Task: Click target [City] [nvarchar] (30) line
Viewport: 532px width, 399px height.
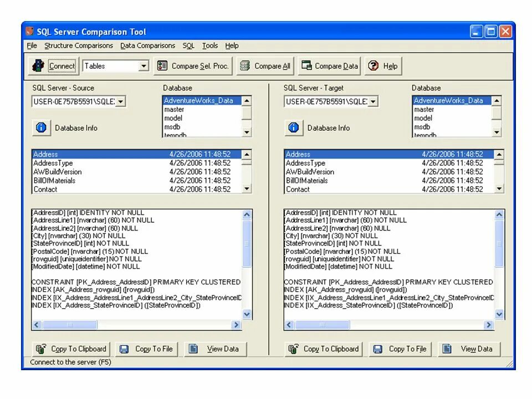Action: [x=331, y=236]
